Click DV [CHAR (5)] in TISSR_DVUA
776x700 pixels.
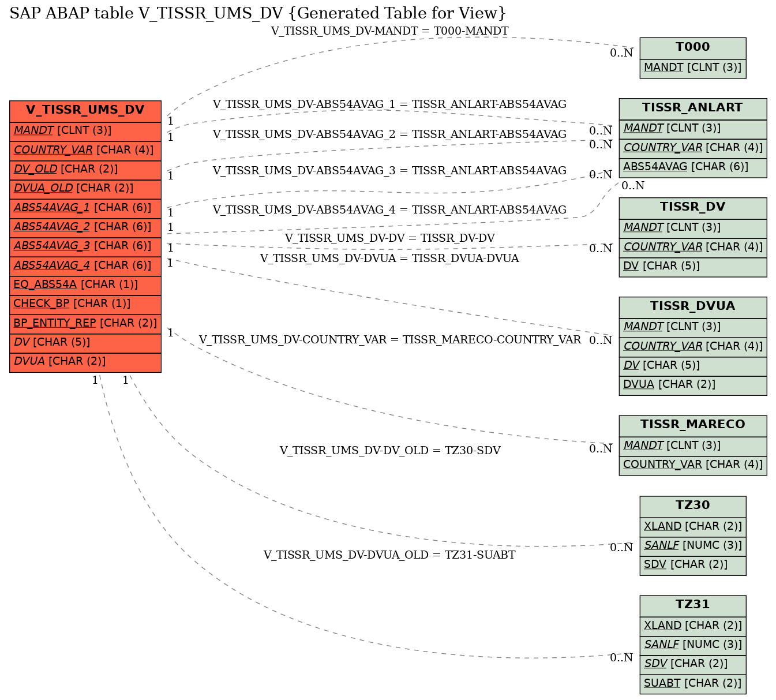pyautogui.click(x=693, y=366)
